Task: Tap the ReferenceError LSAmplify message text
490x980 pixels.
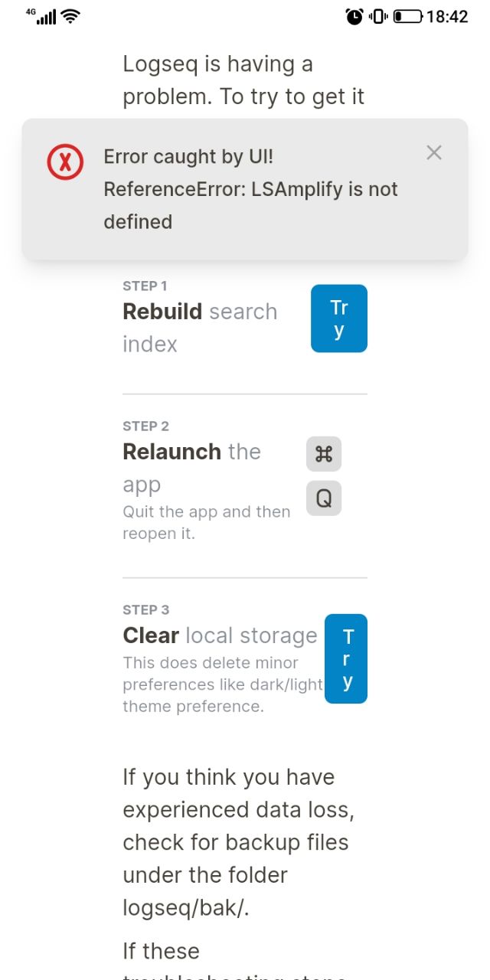Action: [x=250, y=205]
